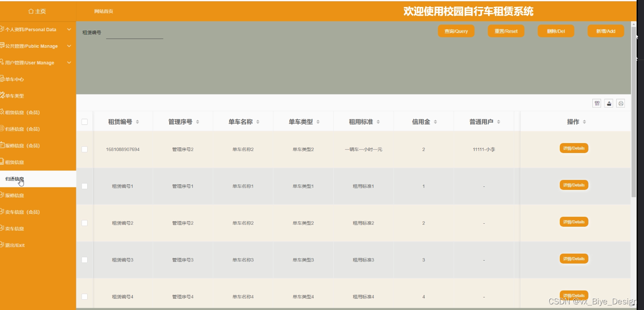Focus the 租赁编号 search input field
Screen dimensions: 644x310
tap(135, 33)
